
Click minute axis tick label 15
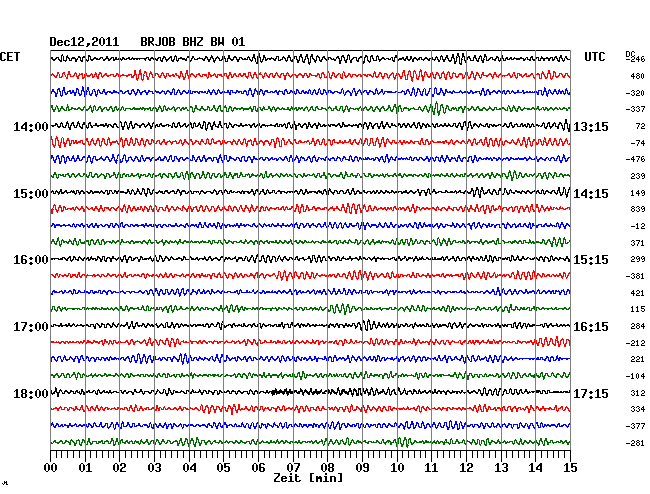point(570,468)
